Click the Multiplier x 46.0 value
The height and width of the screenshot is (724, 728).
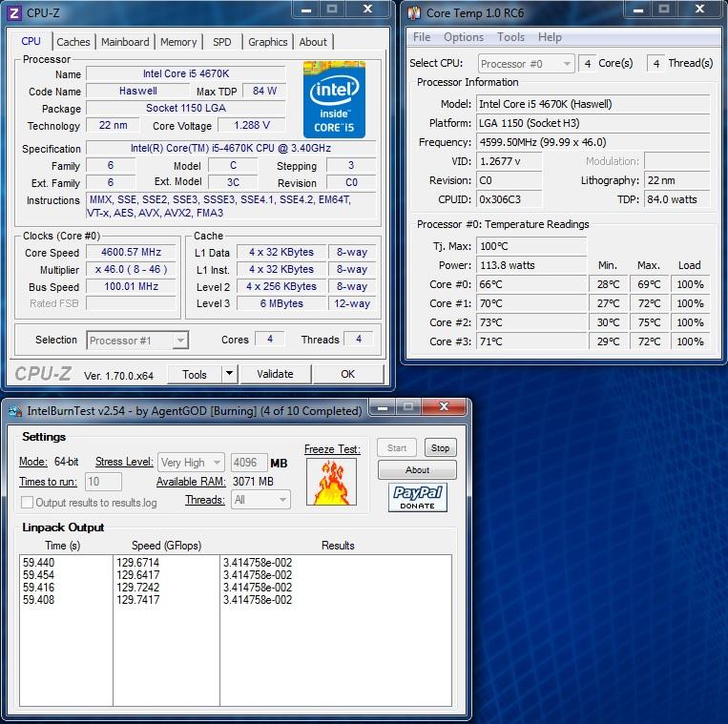[132, 269]
